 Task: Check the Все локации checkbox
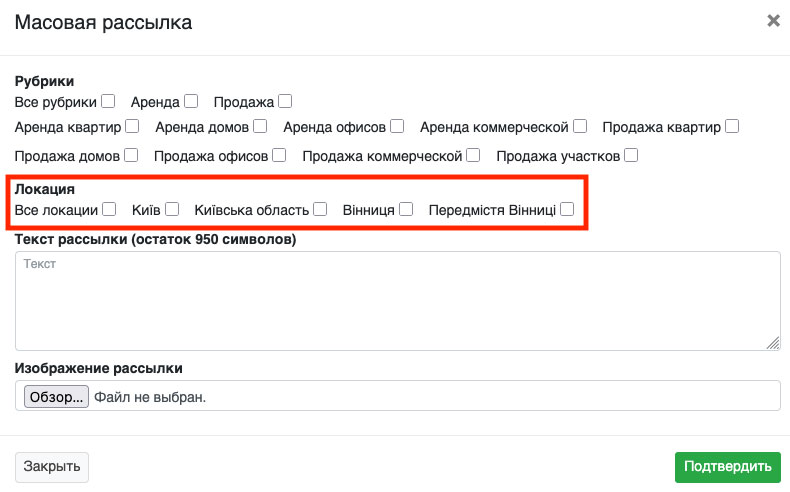109,209
